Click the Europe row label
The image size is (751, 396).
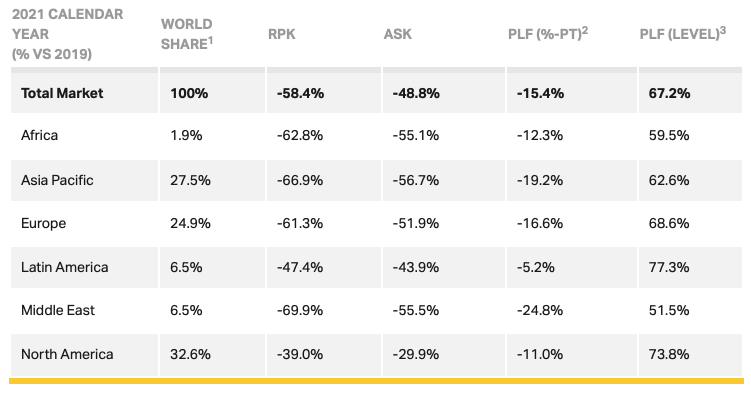click(44, 224)
